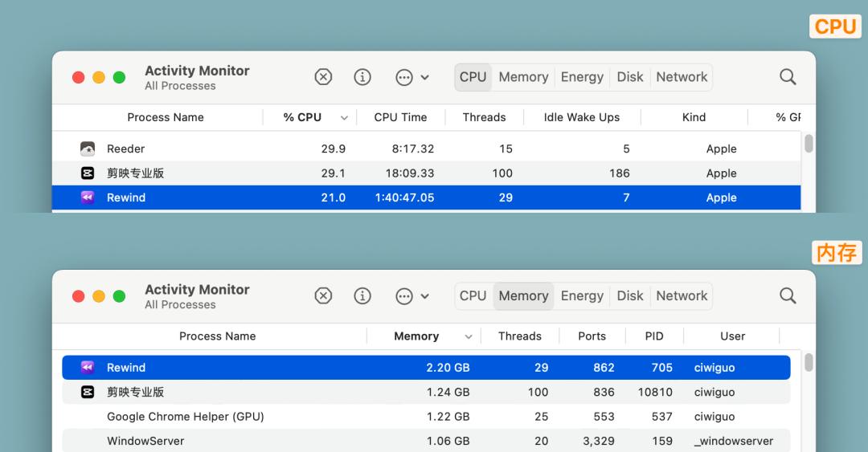Open Disk tab in lower window
Image resolution: width=868 pixels, height=452 pixels.
click(x=630, y=296)
